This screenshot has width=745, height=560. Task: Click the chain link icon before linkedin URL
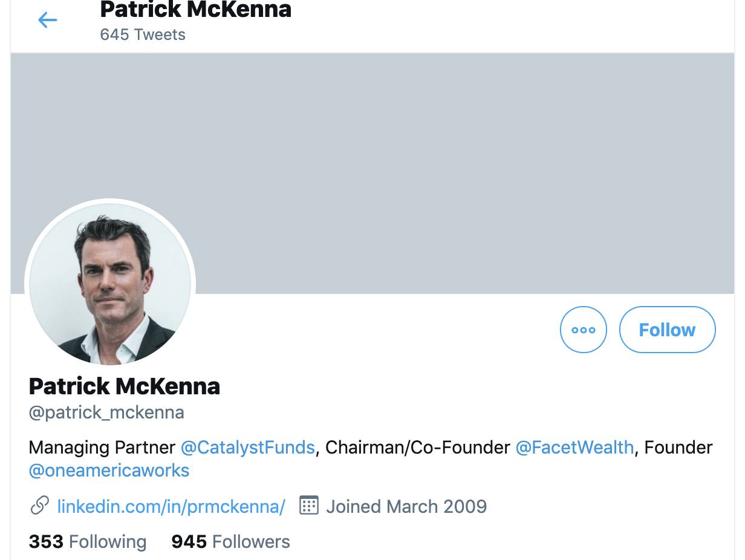tap(39, 506)
